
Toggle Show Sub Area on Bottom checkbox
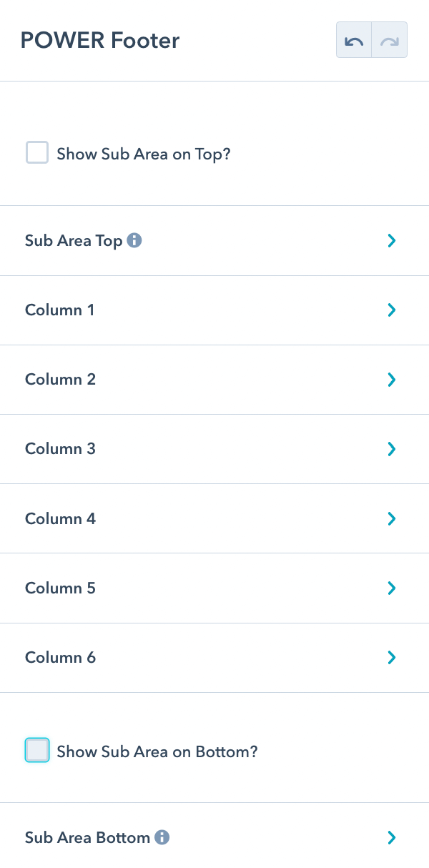coord(37,751)
